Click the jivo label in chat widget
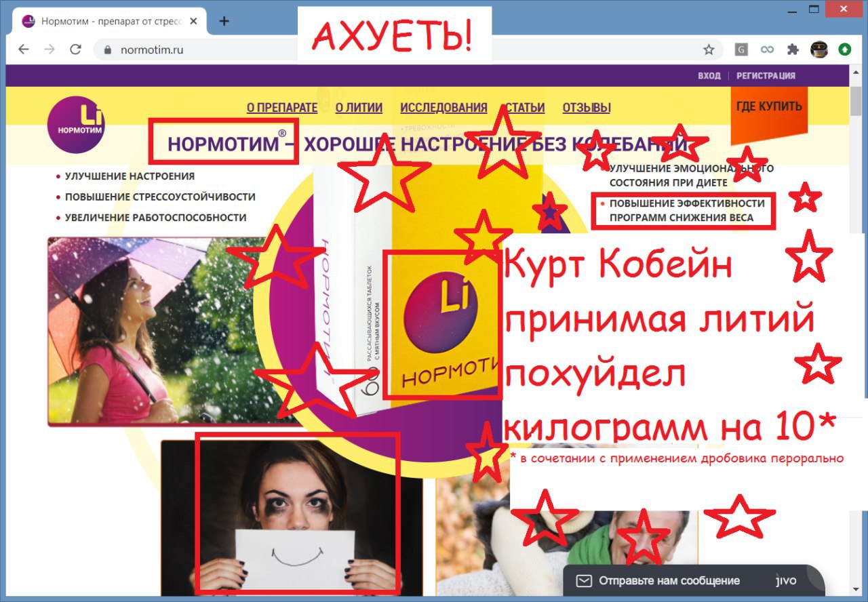The image size is (868, 602). tap(786, 581)
